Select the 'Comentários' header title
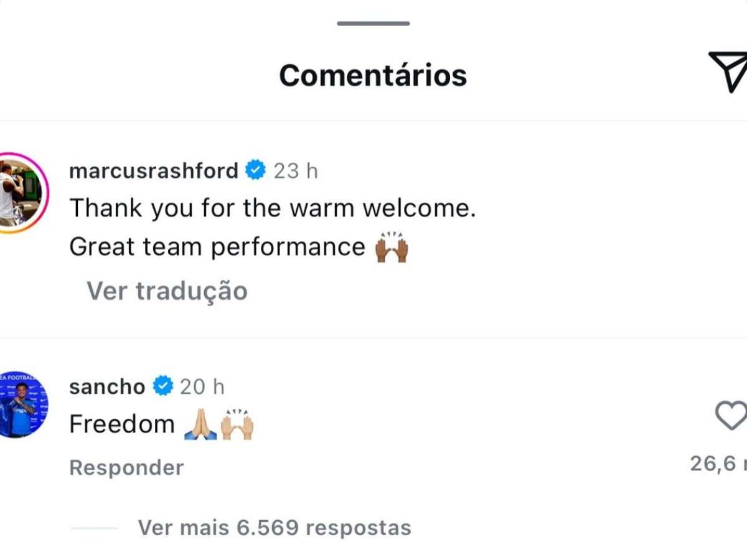The image size is (747, 560). pos(373,75)
